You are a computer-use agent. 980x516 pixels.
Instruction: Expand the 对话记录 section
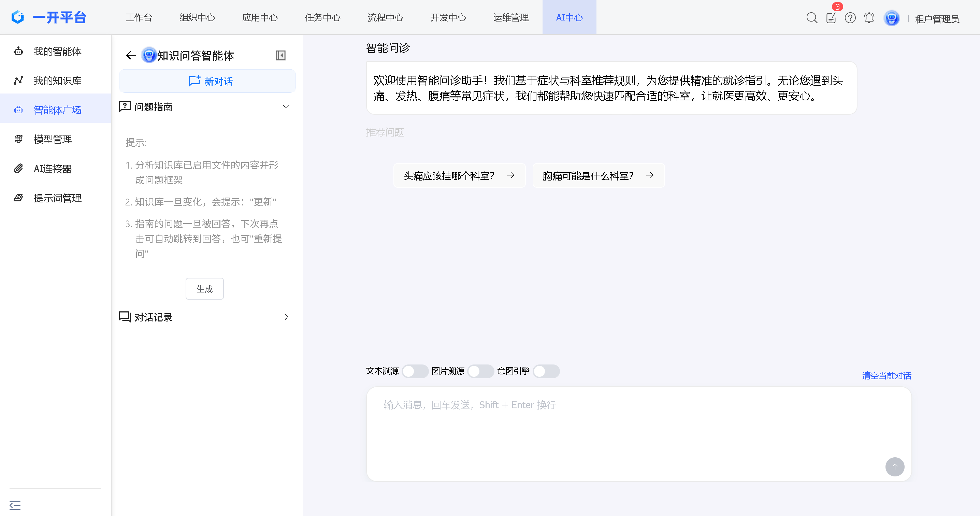tap(286, 317)
